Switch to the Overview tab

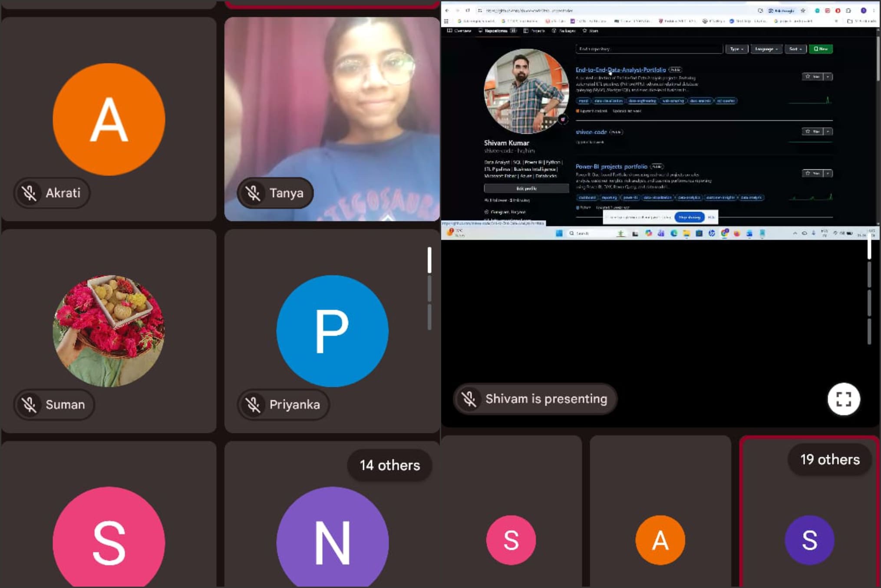[459, 31]
